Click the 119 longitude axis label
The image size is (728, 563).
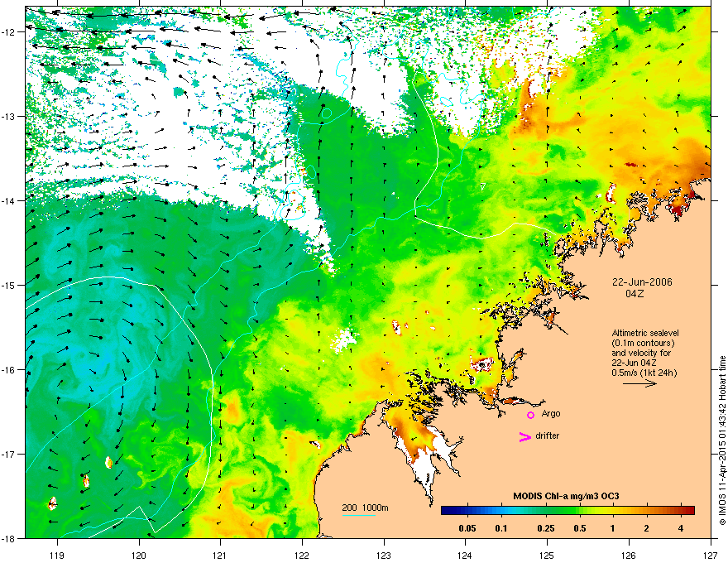point(57,555)
